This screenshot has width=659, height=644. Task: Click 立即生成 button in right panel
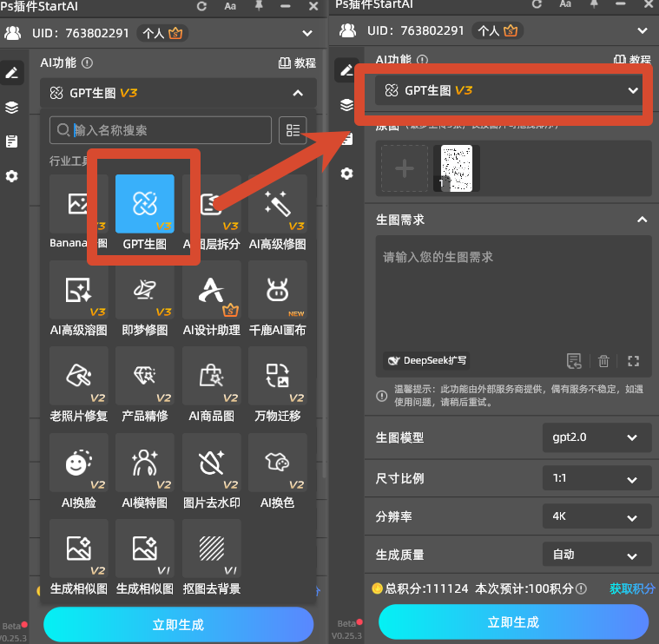pyautogui.click(x=513, y=622)
